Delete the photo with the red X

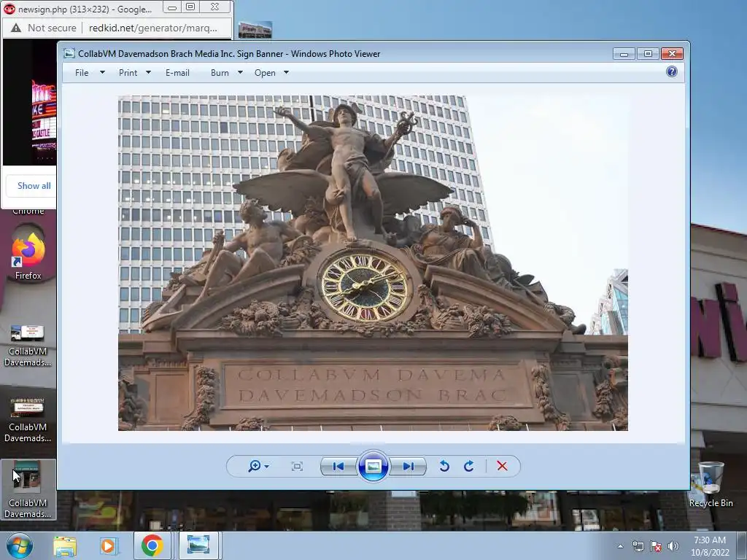(x=502, y=466)
